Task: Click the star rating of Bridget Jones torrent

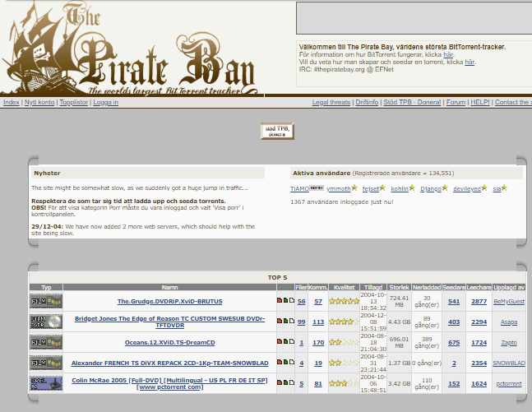Action: tap(344, 322)
